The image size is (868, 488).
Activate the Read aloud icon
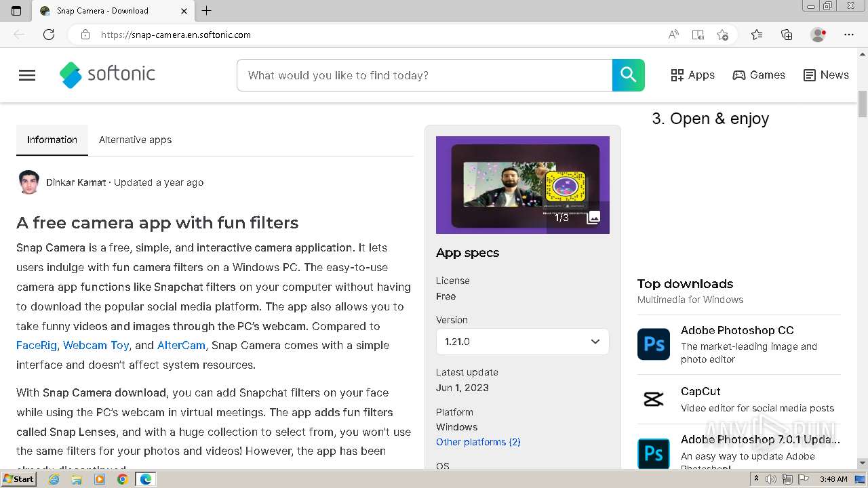coord(673,35)
